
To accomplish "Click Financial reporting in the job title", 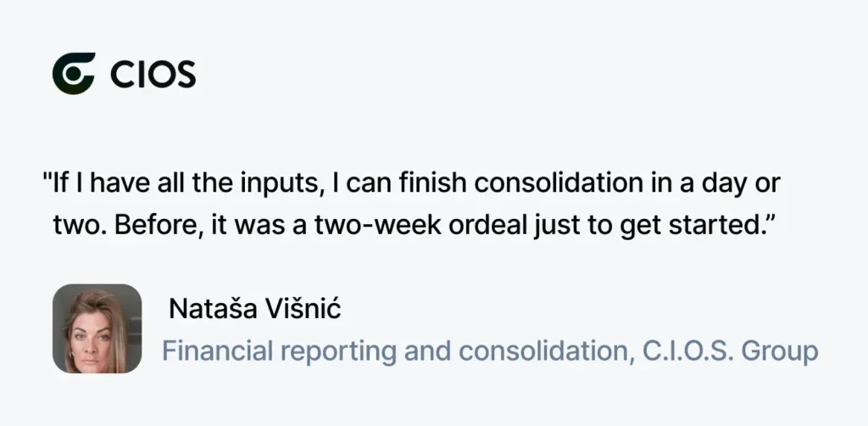I will pyautogui.click(x=279, y=352).
